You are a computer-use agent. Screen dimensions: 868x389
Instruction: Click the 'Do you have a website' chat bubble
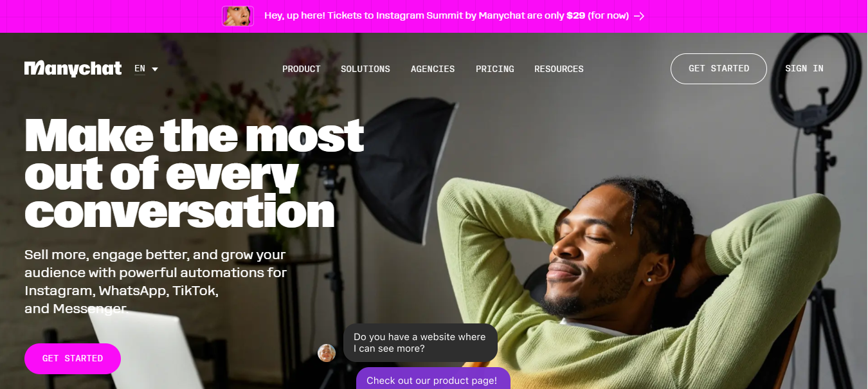[420, 343]
